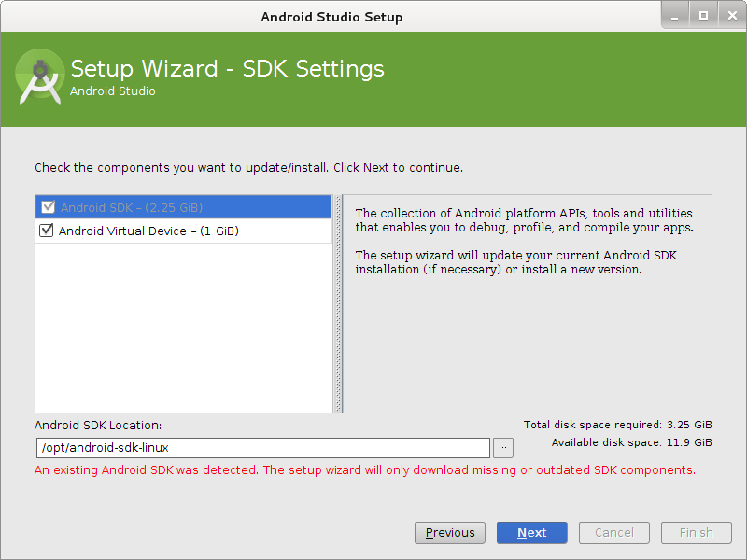
Task: Maximize the Android Studio Setup window
Action: click(x=703, y=16)
